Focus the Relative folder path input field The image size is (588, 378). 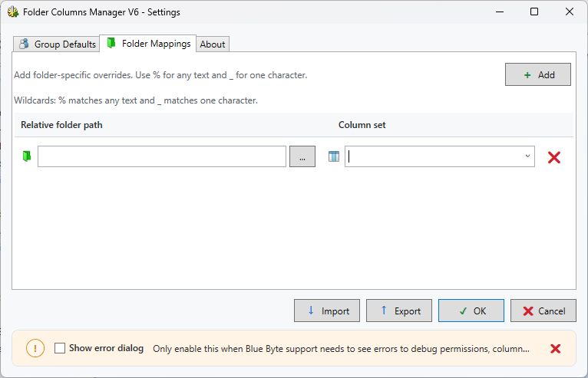click(162, 156)
